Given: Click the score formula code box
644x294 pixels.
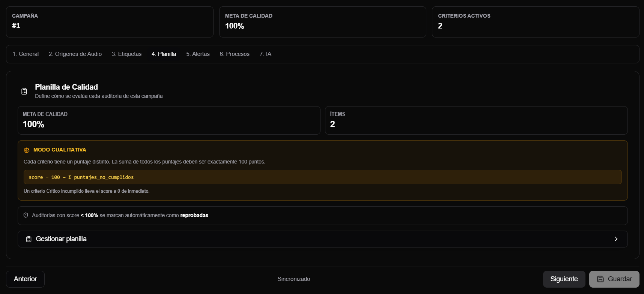Looking at the screenshot, I should 323,177.
